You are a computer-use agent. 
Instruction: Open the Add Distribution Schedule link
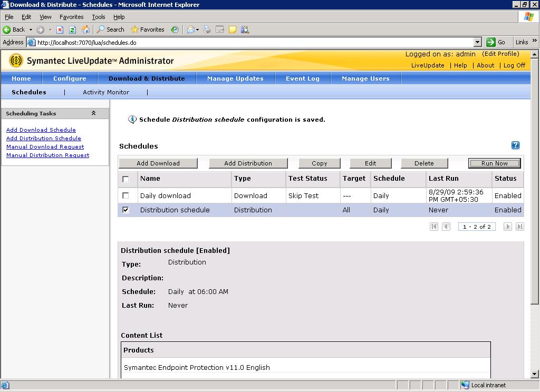tap(44, 138)
